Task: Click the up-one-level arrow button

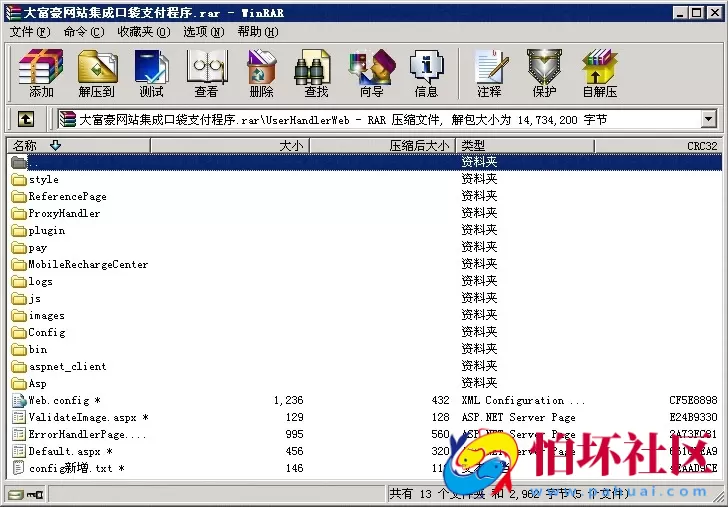Action: click(26, 120)
